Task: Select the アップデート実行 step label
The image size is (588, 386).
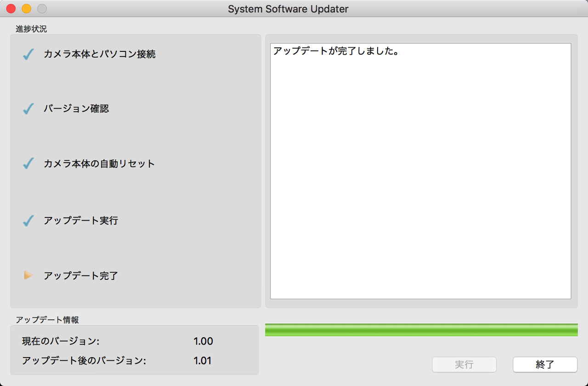Action: click(81, 221)
